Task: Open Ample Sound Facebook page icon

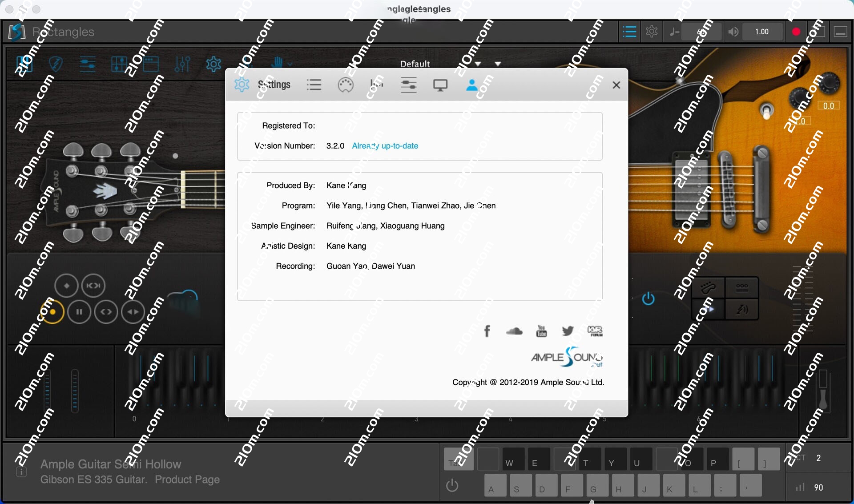Action: (487, 331)
